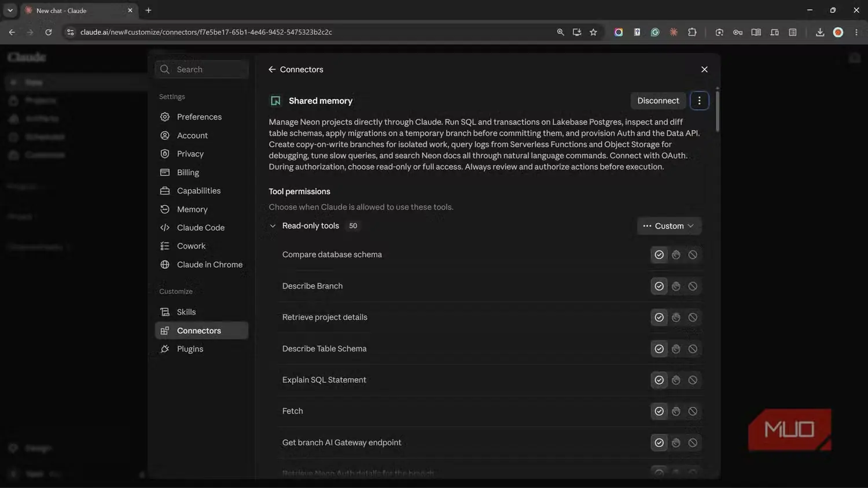The width and height of the screenshot is (868, 488).
Task: Click the settings Search field
Action: 201,69
